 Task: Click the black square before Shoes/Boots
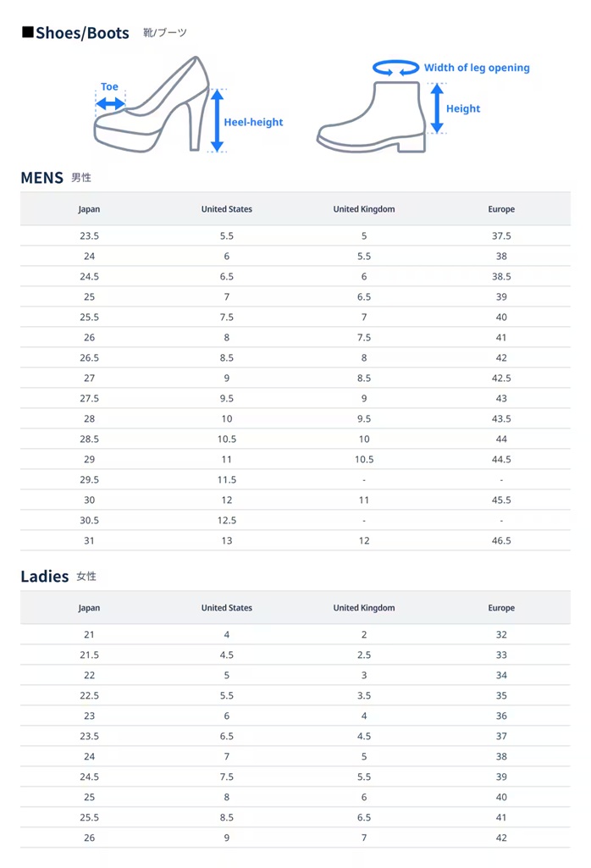pos(27,33)
